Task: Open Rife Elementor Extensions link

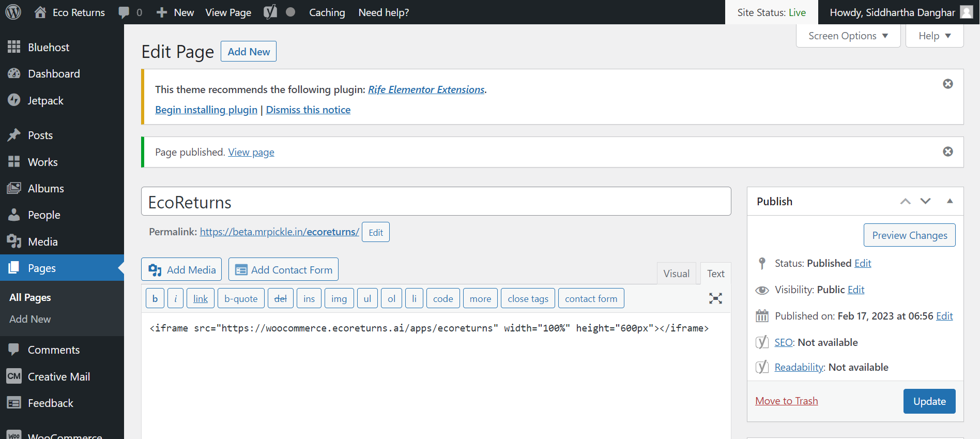Action: tap(426, 89)
